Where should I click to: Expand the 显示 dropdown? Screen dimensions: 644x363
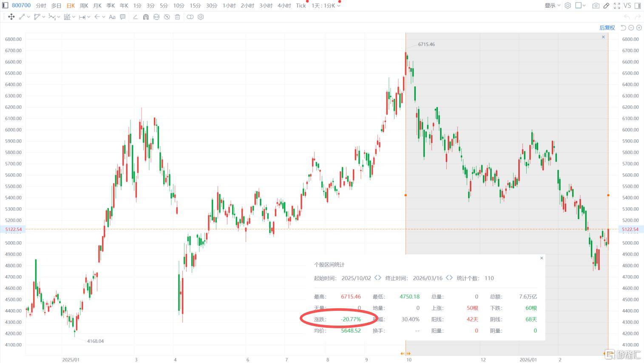point(553,6)
